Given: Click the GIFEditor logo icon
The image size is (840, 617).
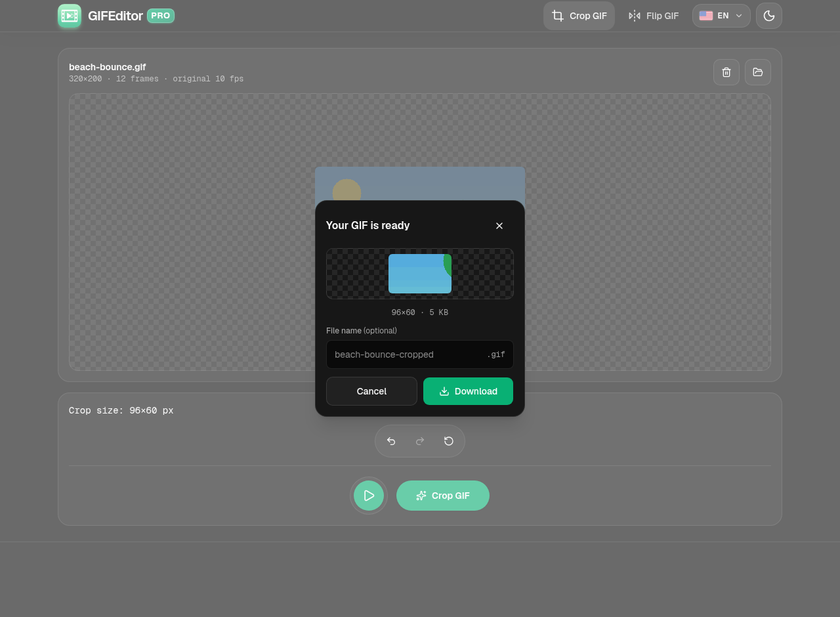Looking at the screenshot, I should click(70, 16).
